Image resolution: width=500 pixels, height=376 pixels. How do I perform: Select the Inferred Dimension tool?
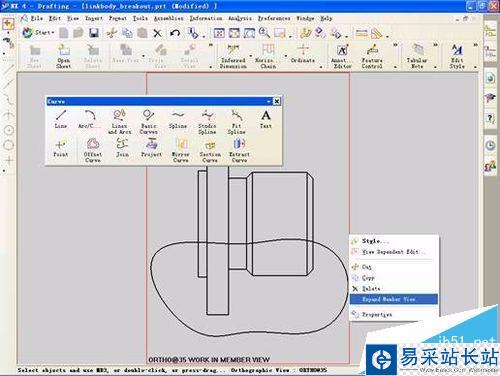click(233, 56)
